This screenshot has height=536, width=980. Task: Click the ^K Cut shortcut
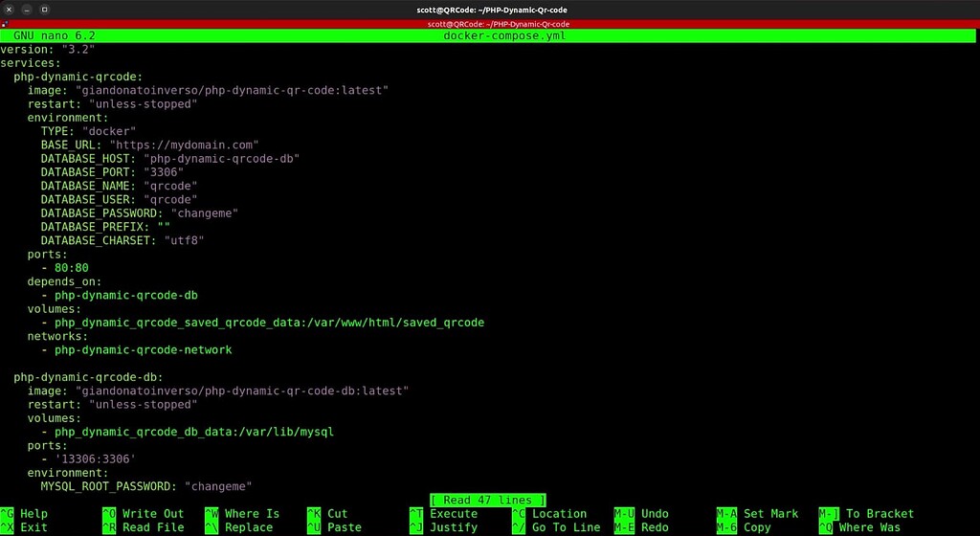tap(327, 514)
